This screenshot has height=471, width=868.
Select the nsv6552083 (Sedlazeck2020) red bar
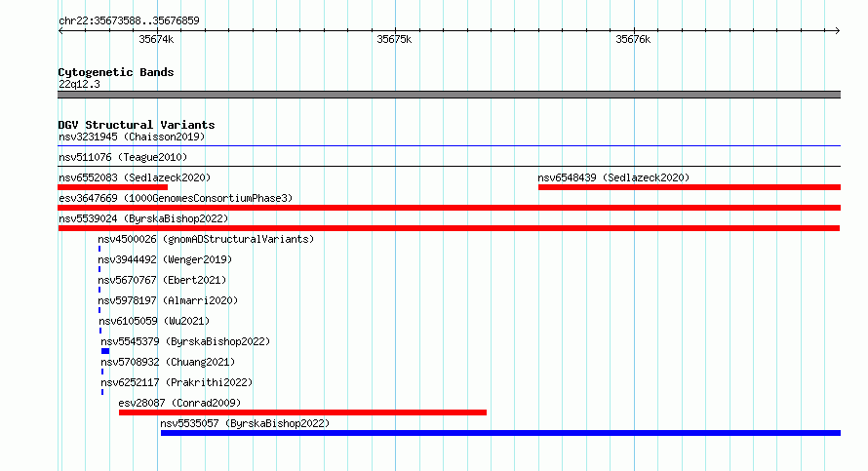(113, 187)
